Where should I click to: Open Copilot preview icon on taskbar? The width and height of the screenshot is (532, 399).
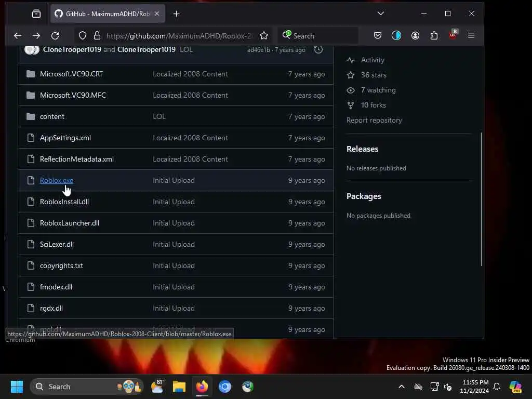tap(515, 387)
